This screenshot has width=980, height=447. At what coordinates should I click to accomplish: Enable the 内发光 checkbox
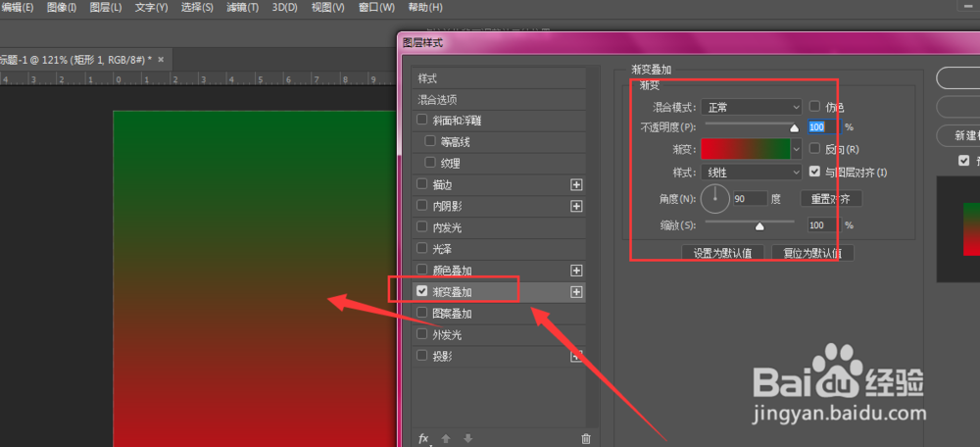[421, 227]
